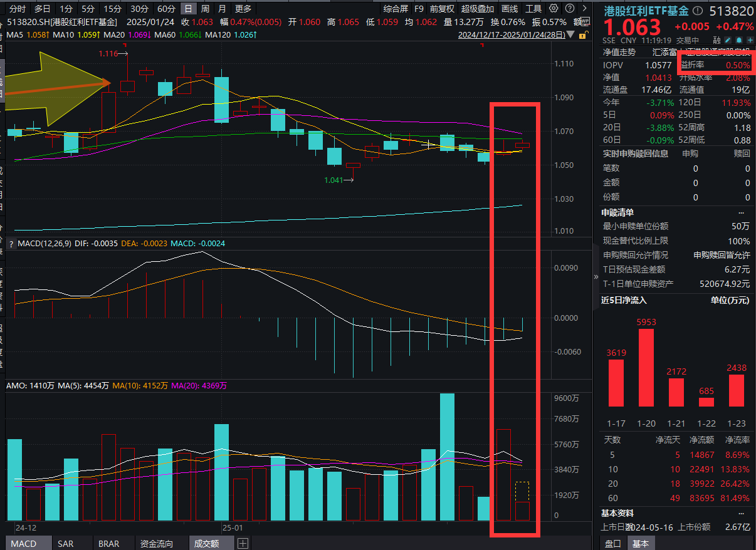Select the blue pencil annotation icon
This screenshot has width=756, height=550.
tap(728, 40)
